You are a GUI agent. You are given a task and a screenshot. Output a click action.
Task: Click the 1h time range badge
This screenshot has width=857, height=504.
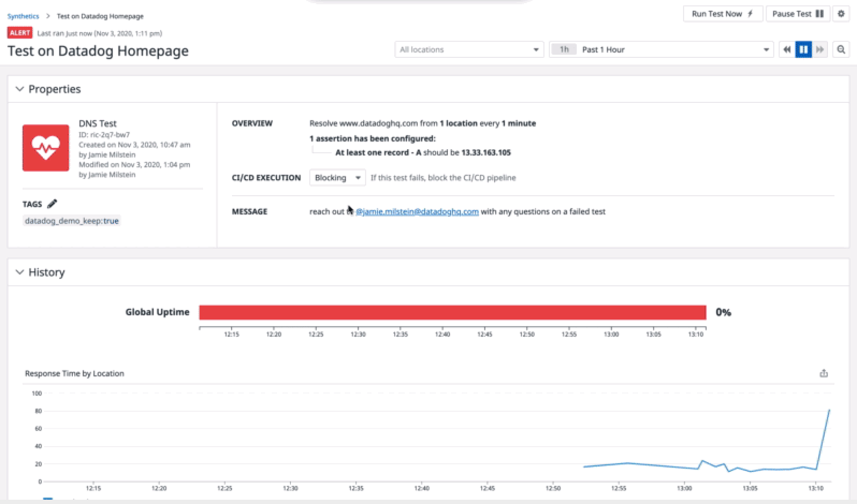click(564, 50)
